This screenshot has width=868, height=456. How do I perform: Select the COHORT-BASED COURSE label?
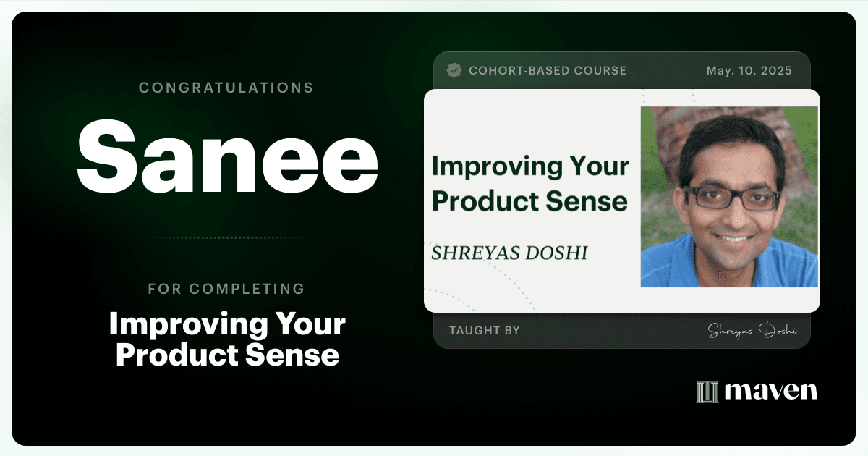click(x=548, y=70)
